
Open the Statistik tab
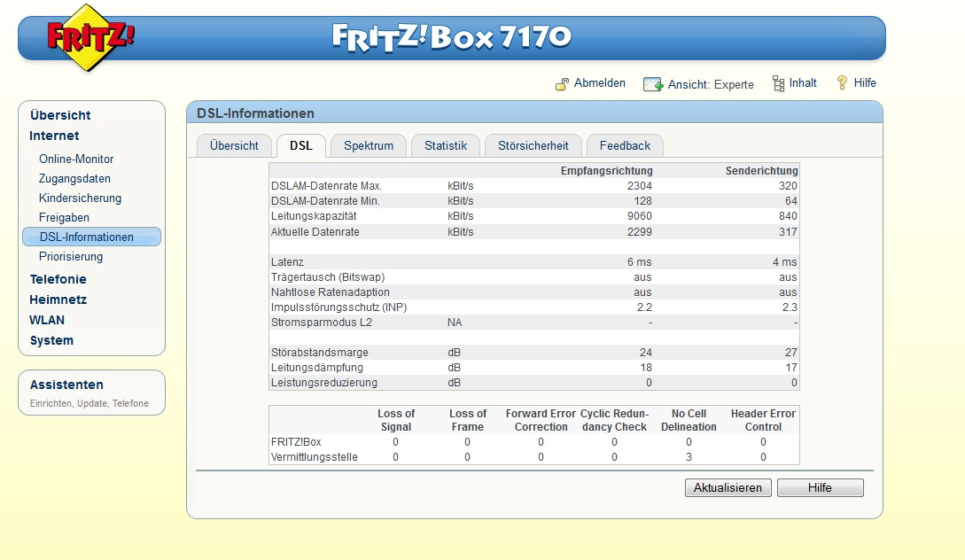point(446,146)
